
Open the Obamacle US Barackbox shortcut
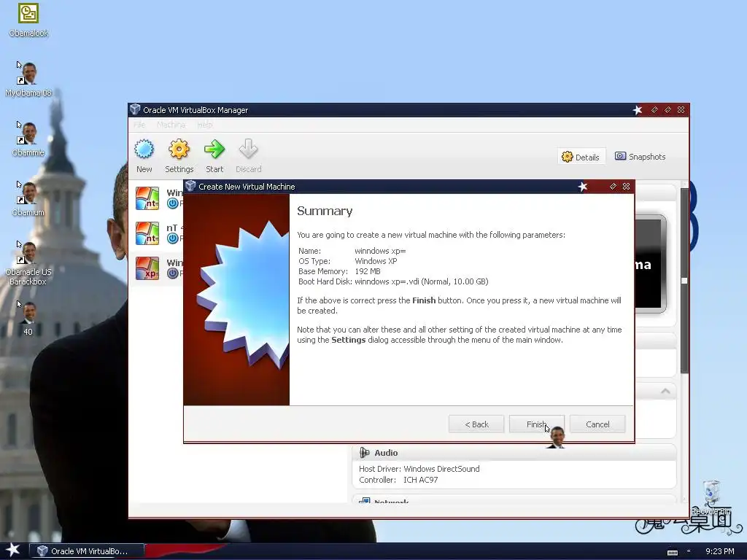(x=28, y=262)
